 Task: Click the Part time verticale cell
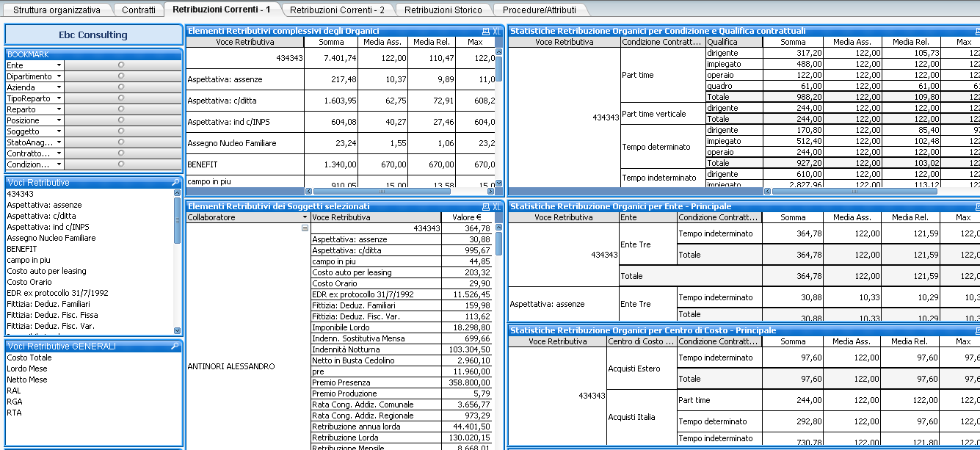click(663, 114)
